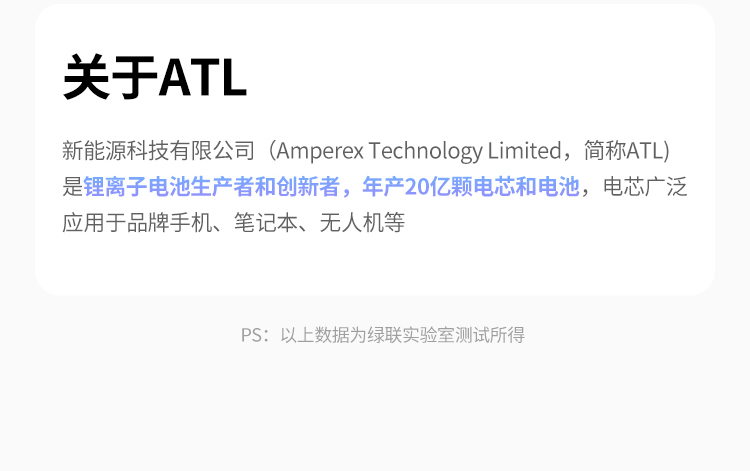Click the word Limited in the description

click(524, 151)
